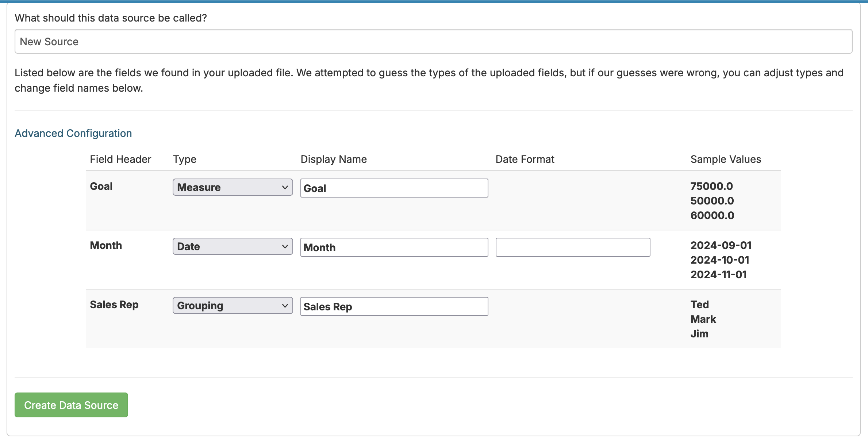Click the 2024-09-01 sample value
Image resolution: width=868 pixels, height=444 pixels.
[x=721, y=245]
